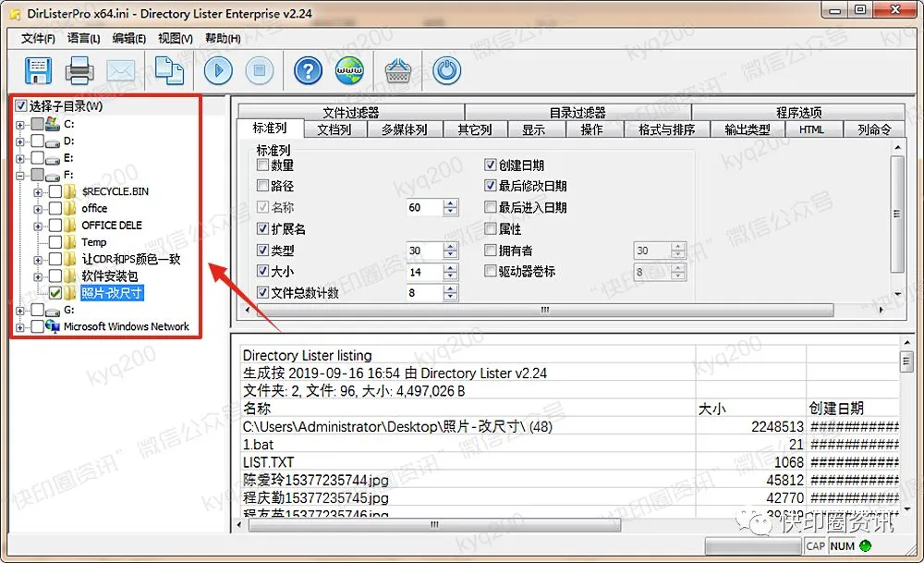Viewport: 924px width, 563px height.
Task: Click the Start play toolbar icon
Action: point(219,71)
